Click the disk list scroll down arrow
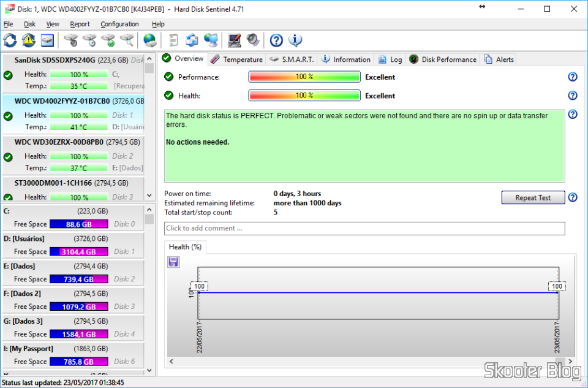The width and height of the screenshot is (588, 388). [x=149, y=196]
